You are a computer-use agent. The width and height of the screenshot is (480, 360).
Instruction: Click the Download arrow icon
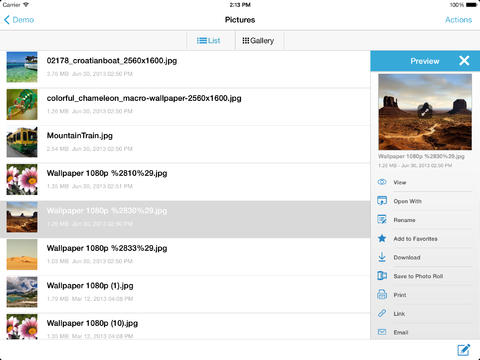382,257
